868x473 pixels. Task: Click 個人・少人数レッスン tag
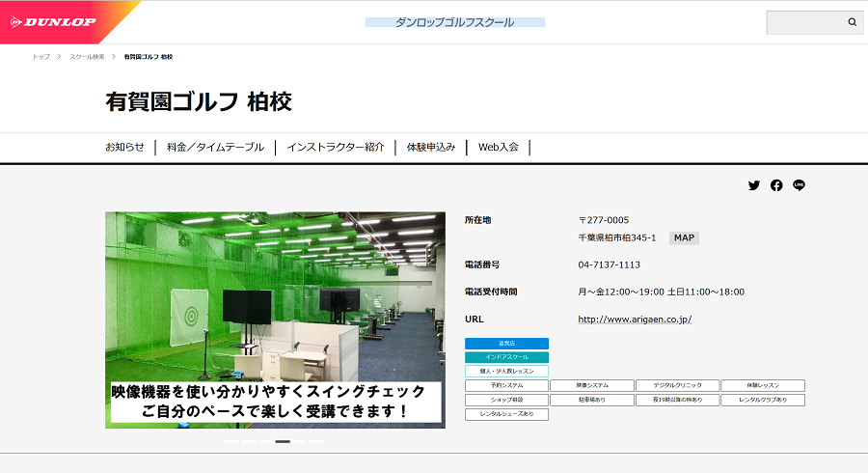(506, 371)
